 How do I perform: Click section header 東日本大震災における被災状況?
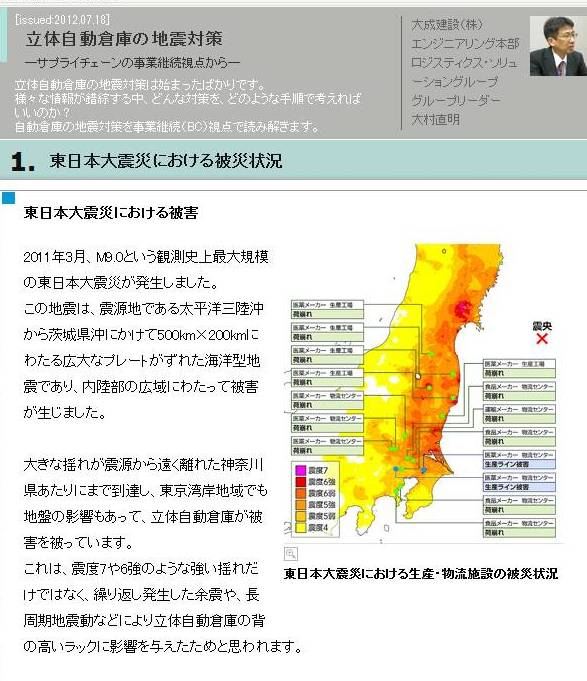pyautogui.click(x=166, y=161)
